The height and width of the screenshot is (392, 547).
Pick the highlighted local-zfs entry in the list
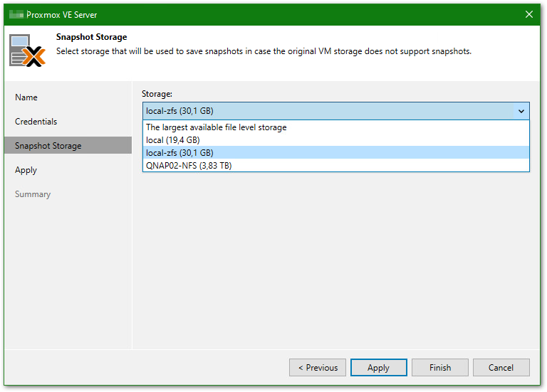(x=179, y=153)
